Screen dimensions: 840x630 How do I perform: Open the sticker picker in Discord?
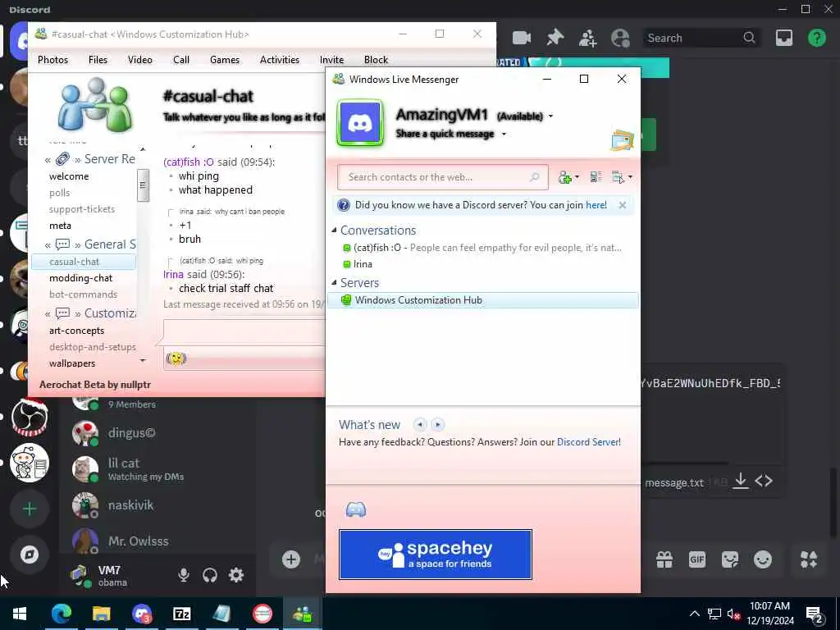[729, 559]
